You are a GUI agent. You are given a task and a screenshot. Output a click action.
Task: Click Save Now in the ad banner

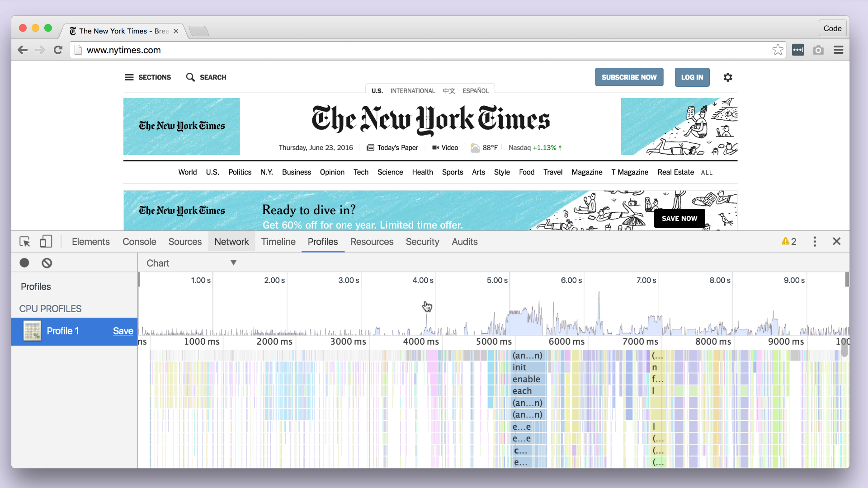679,218
